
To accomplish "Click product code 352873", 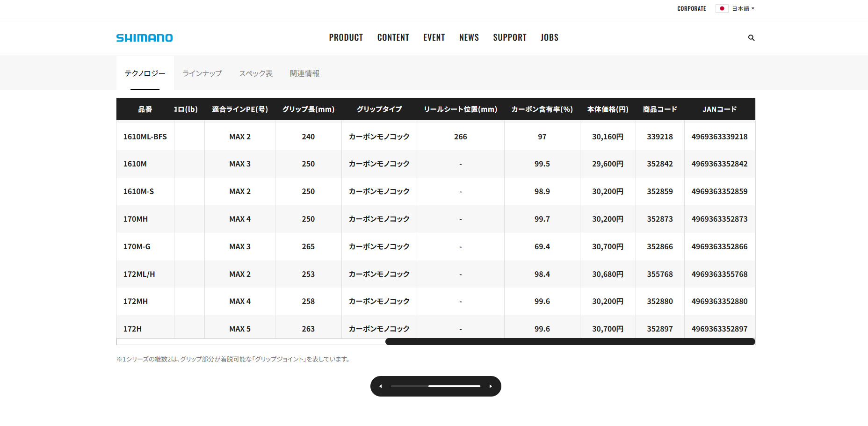I will (x=660, y=219).
